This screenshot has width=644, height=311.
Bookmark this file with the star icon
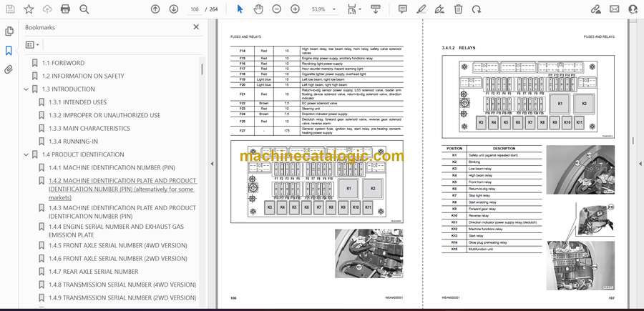click(29, 9)
